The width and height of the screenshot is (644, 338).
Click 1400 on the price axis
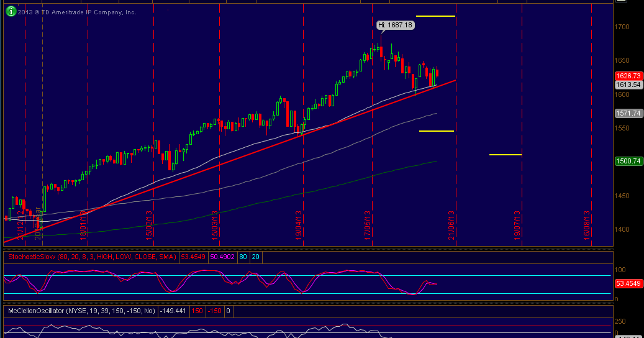tap(622, 229)
